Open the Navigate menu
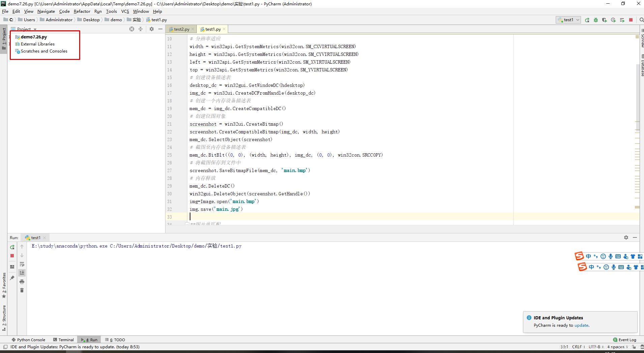 [x=46, y=11]
